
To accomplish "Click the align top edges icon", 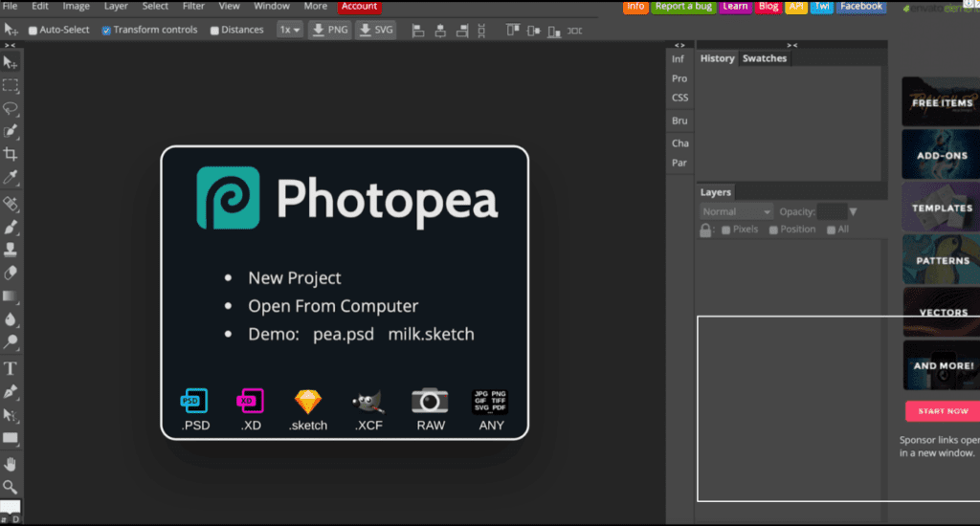I will pyautogui.click(x=513, y=30).
